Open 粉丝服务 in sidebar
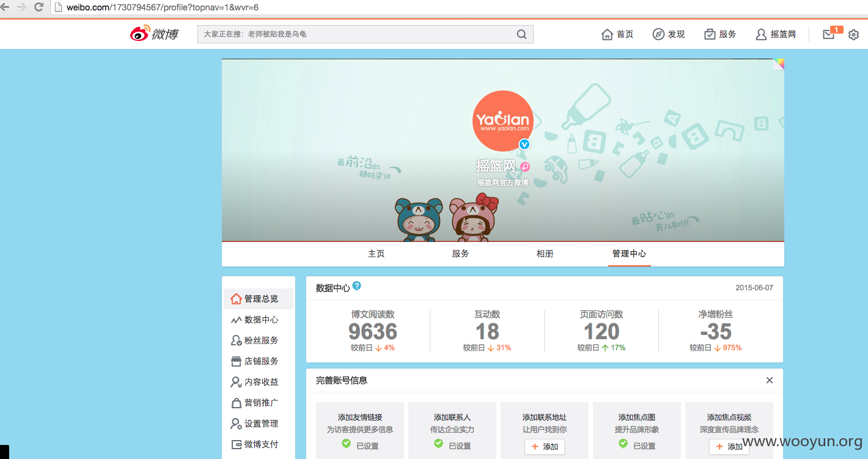Image resolution: width=868 pixels, height=459 pixels. [259, 340]
